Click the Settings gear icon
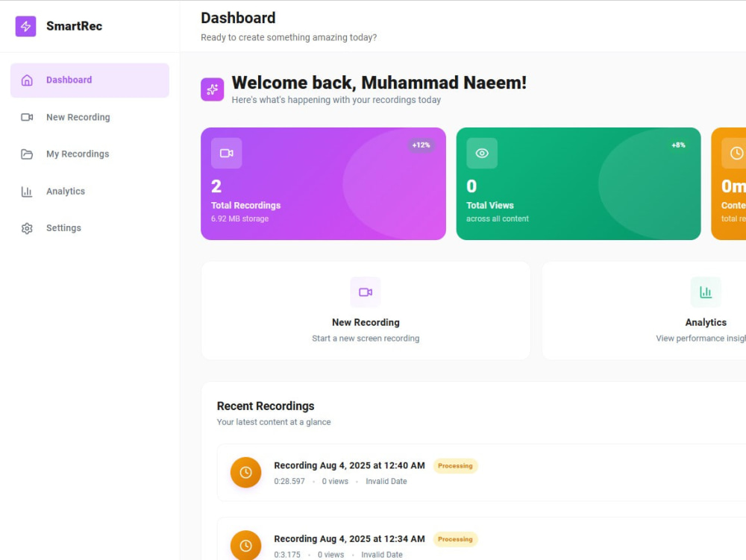The image size is (746, 560). 27,228
